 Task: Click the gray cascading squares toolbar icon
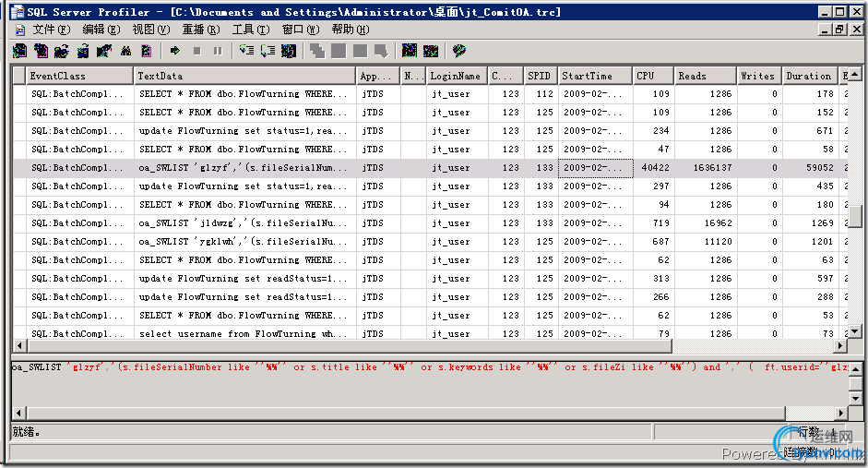pyautogui.click(x=317, y=51)
